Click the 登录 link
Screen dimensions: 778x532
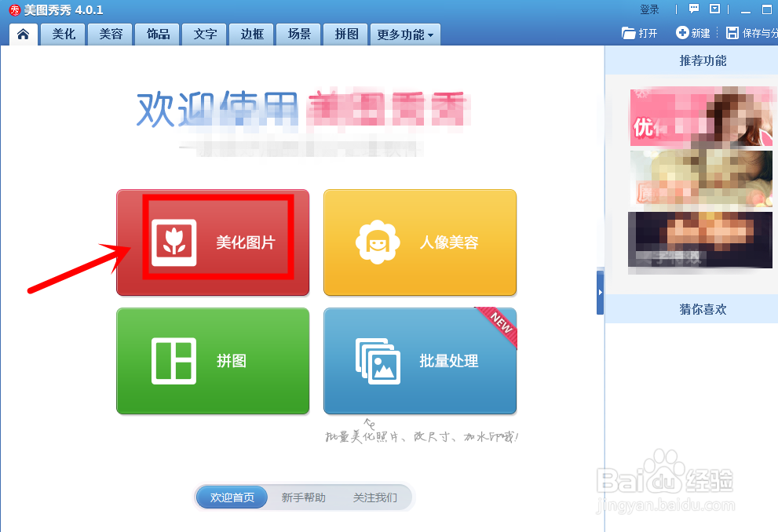click(649, 9)
